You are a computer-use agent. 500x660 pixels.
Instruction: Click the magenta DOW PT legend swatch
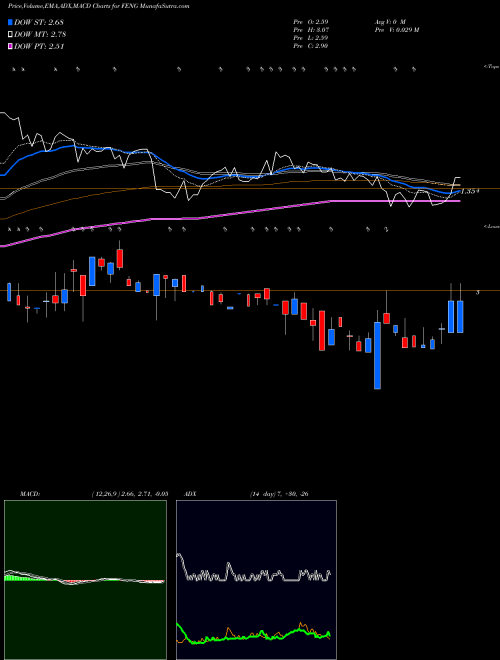(10, 46)
